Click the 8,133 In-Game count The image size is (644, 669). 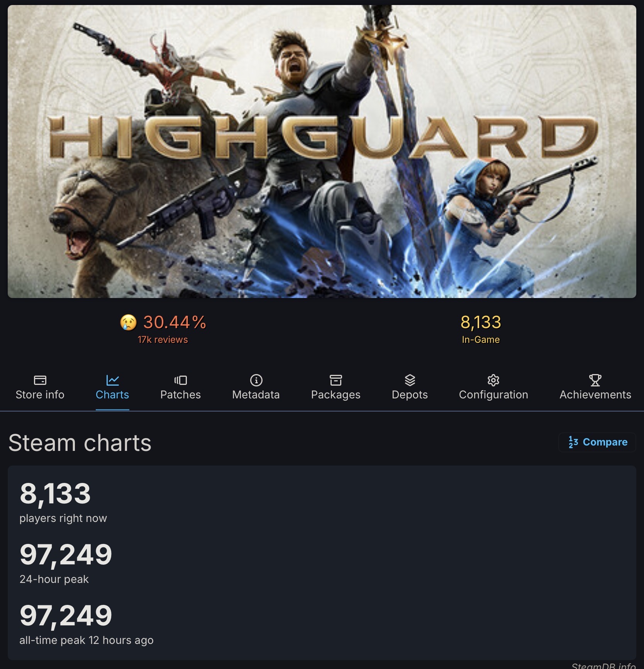pos(481,322)
